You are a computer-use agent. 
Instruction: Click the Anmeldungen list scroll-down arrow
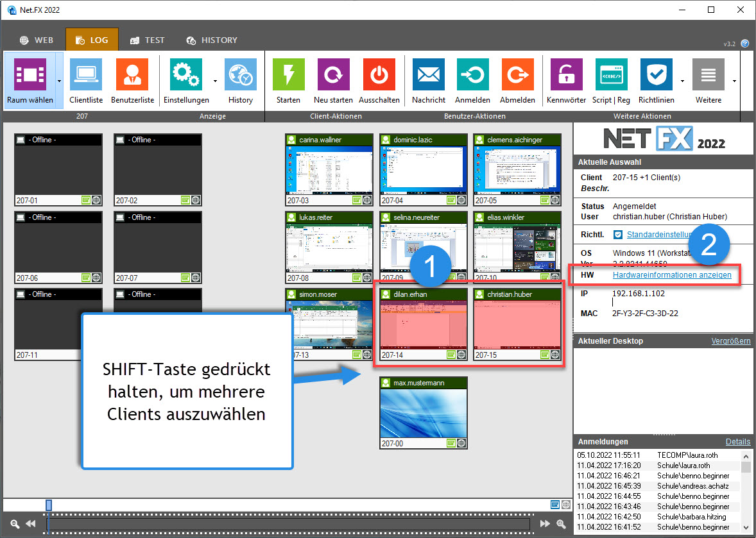[x=745, y=526]
